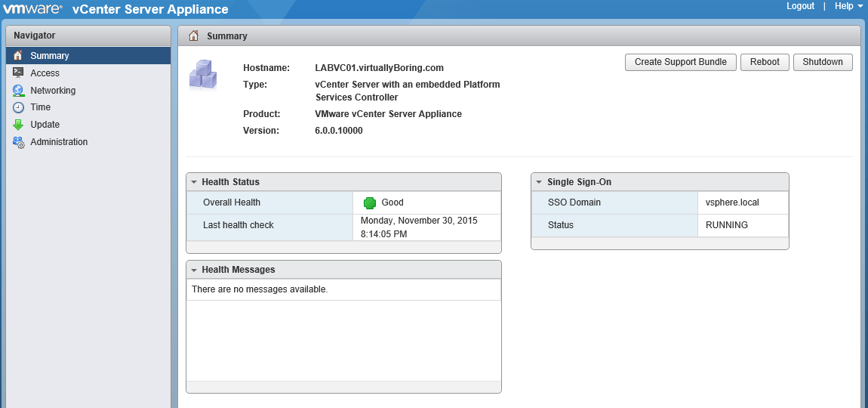The height and width of the screenshot is (408, 868).
Task: Click the vsphere.local value
Action: coord(732,203)
